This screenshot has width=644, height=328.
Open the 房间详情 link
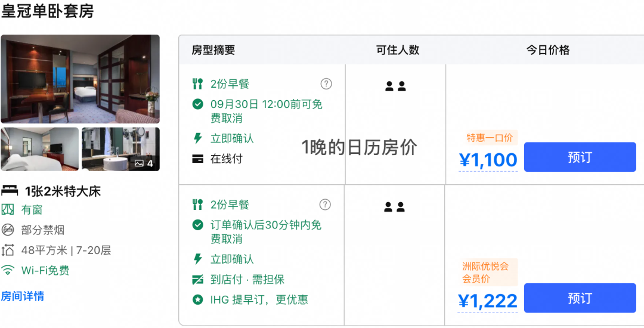[23, 296]
